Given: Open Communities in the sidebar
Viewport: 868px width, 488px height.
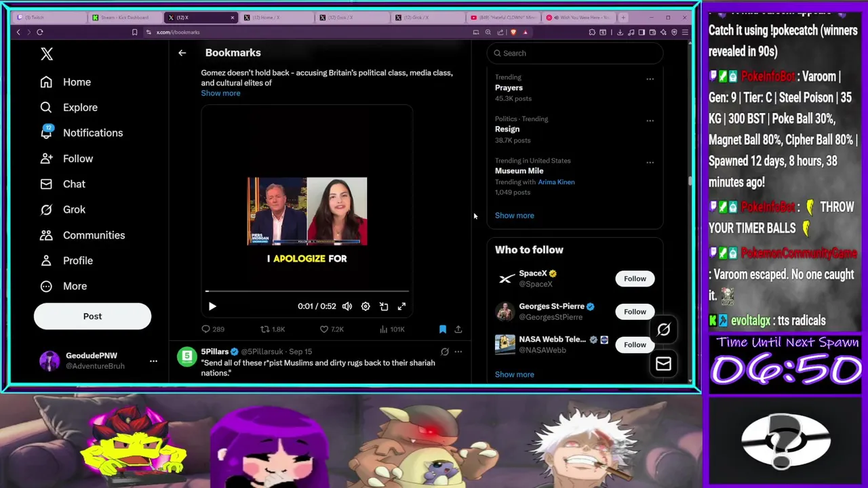Looking at the screenshot, I should tap(82, 235).
